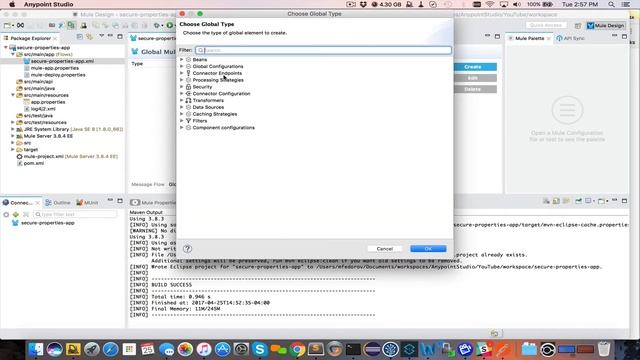Open the Message Flow tab

[148, 184]
